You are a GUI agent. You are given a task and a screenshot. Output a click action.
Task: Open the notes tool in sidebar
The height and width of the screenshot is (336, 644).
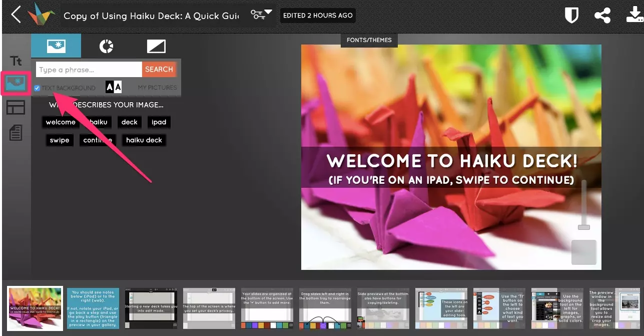click(16, 132)
